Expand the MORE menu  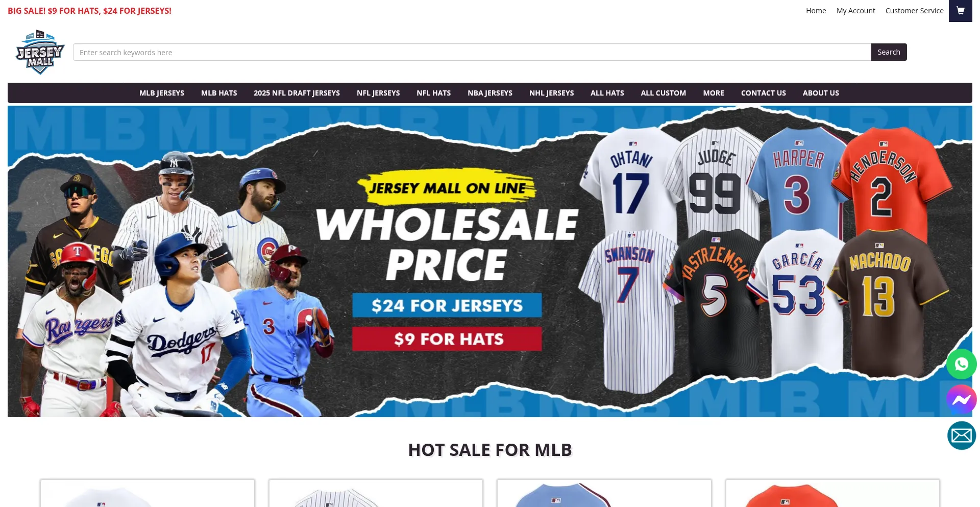(x=714, y=93)
